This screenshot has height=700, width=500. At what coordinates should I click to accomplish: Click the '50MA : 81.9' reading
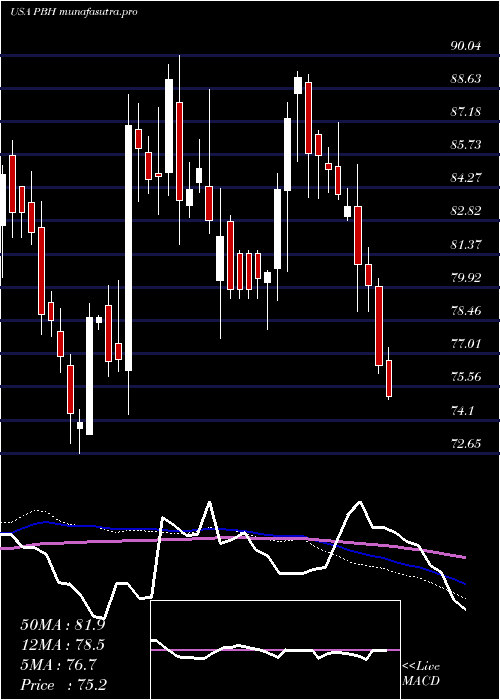63,625
